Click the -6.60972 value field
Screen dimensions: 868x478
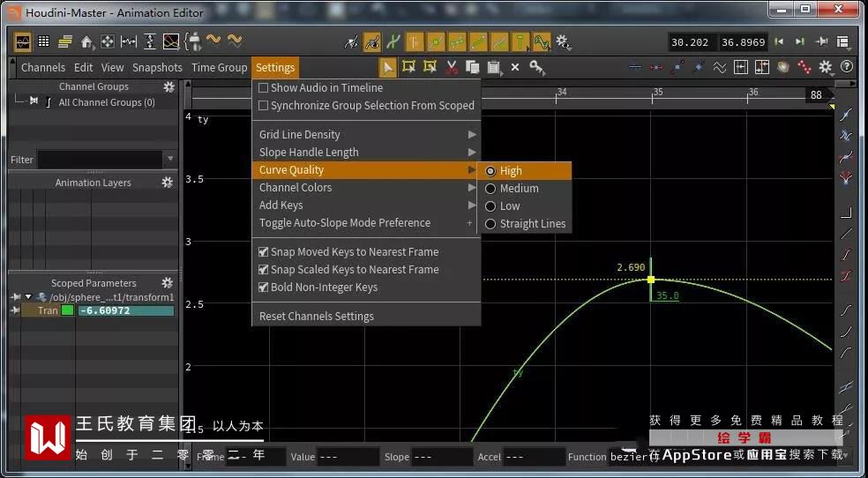tap(125, 310)
